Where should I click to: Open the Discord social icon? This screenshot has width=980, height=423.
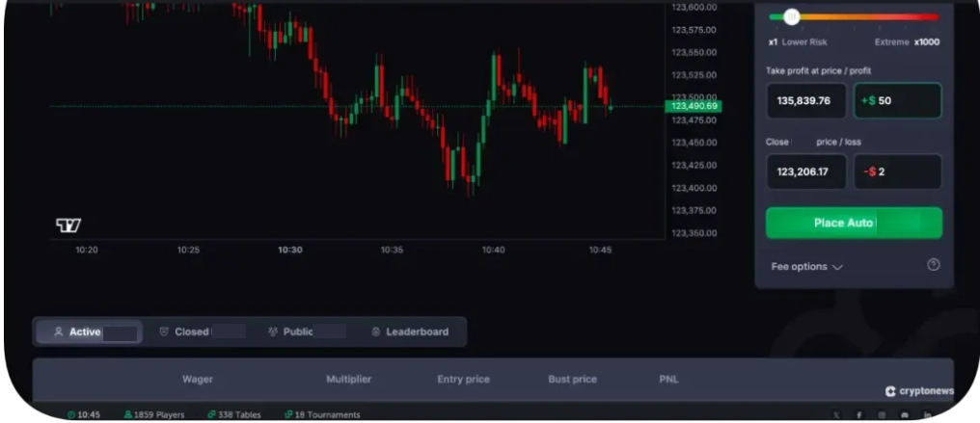tap(905, 415)
